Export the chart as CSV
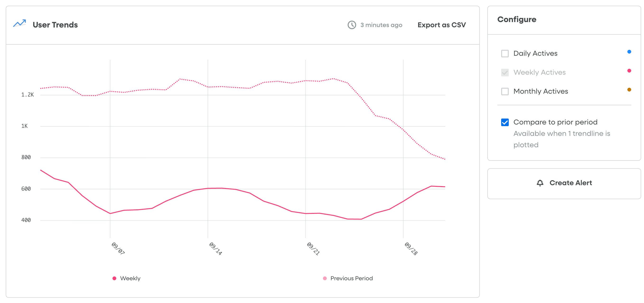Image resolution: width=644 pixels, height=303 pixels. [442, 25]
